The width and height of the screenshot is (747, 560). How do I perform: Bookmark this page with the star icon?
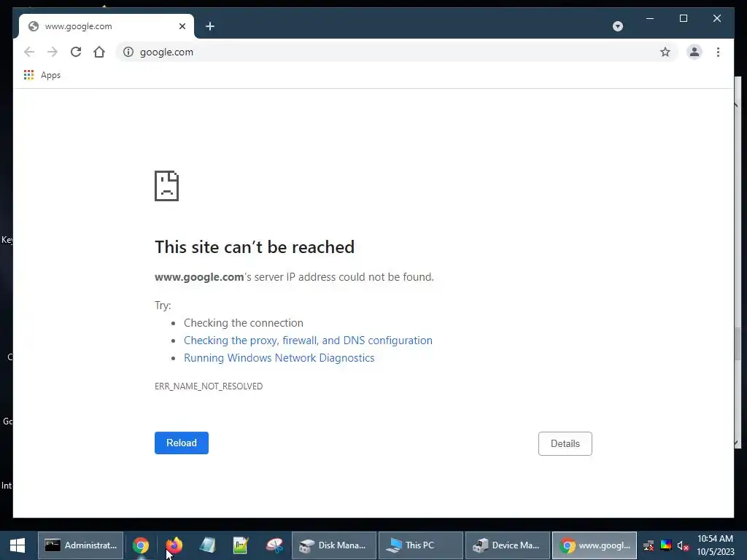tap(665, 52)
